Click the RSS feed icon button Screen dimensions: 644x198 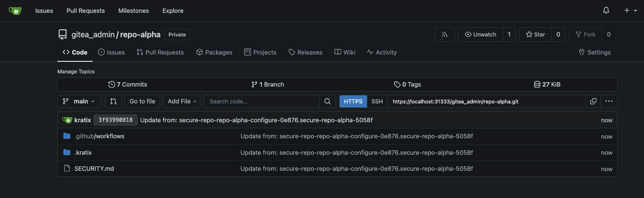[x=444, y=34]
